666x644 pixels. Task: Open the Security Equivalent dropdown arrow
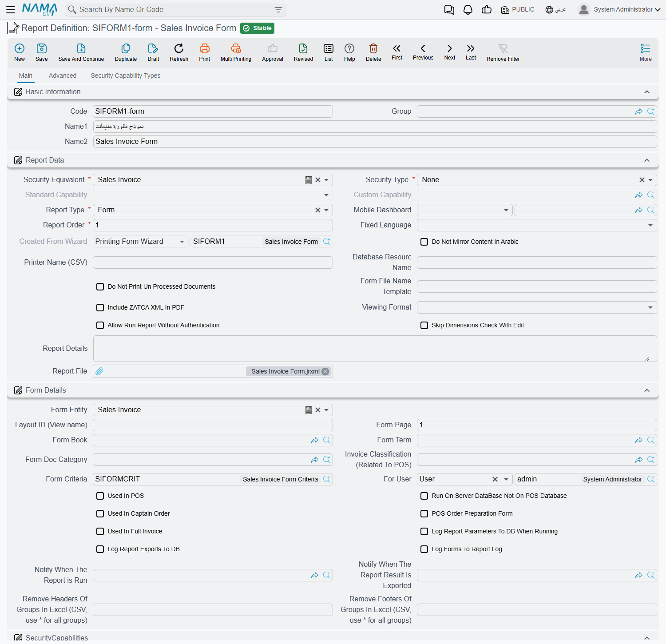coord(326,180)
